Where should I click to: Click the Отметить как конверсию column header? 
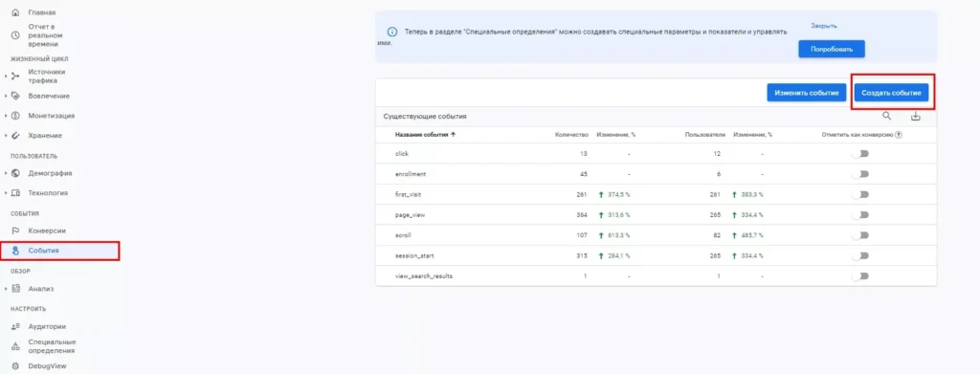point(857,134)
